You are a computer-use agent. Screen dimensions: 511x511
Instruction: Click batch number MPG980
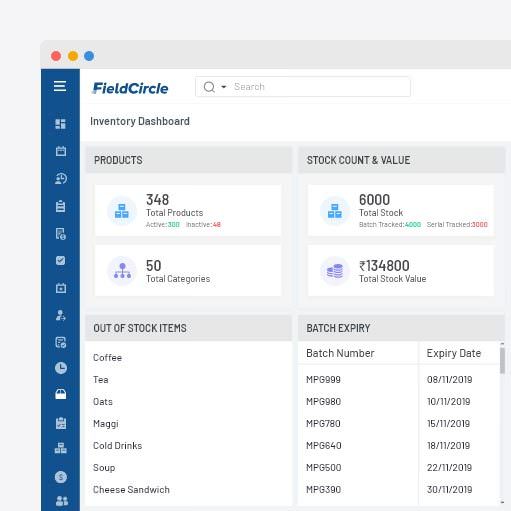pyautogui.click(x=323, y=402)
